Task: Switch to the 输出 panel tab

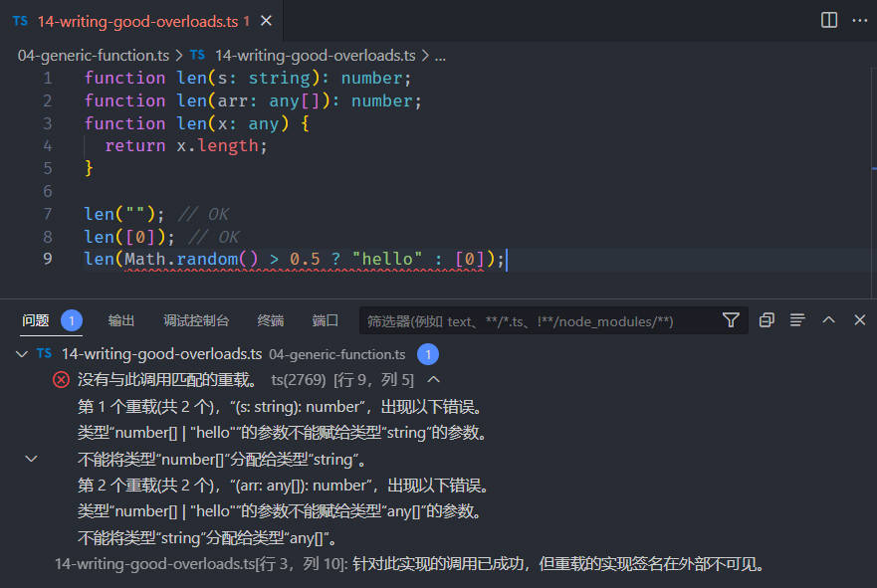Action: [x=120, y=320]
